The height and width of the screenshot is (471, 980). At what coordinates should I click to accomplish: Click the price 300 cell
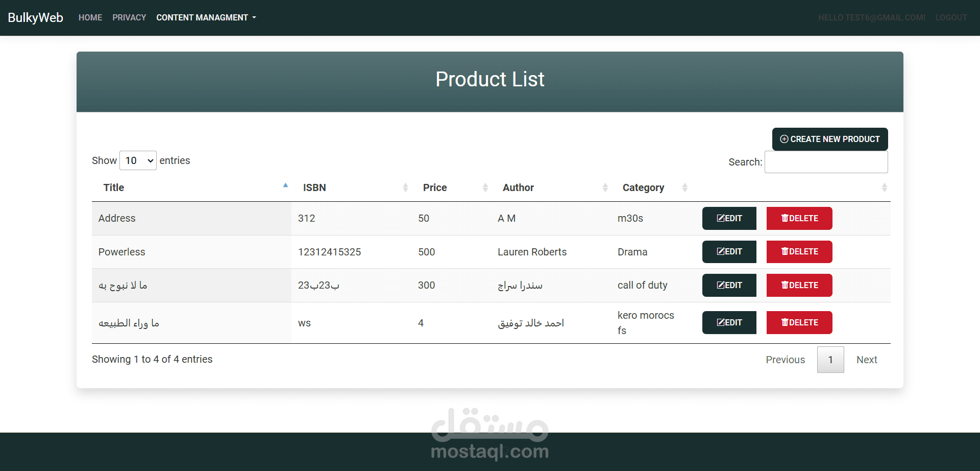[x=451, y=285]
